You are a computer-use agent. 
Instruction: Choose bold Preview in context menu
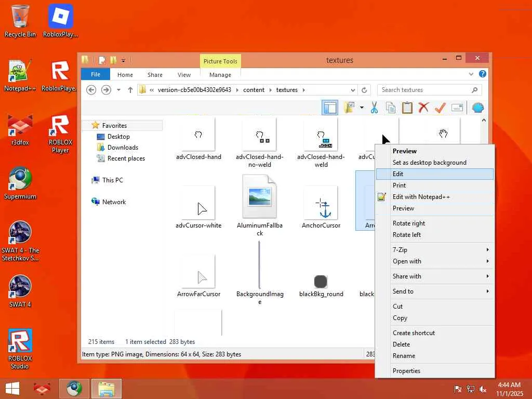435,151
